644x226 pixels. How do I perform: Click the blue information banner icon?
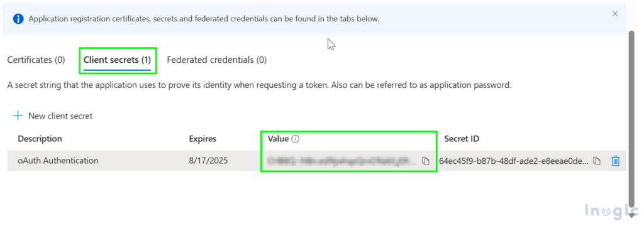tap(18, 19)
